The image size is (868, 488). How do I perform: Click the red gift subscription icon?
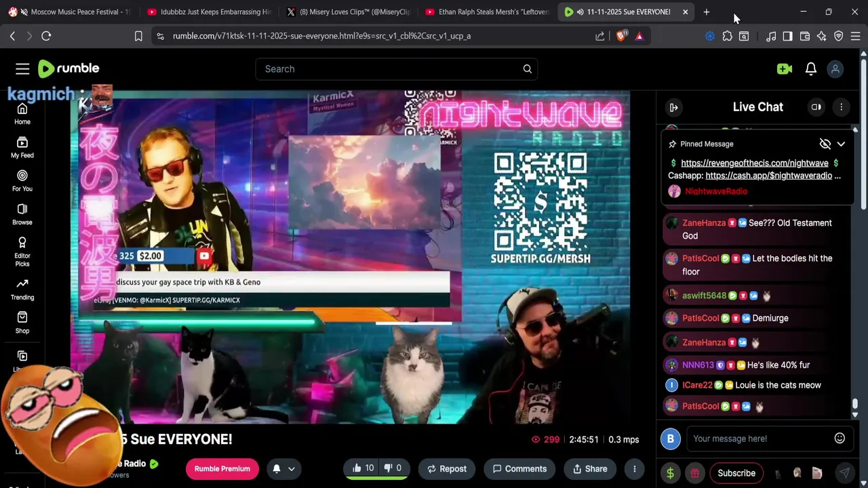click(694, 473)
